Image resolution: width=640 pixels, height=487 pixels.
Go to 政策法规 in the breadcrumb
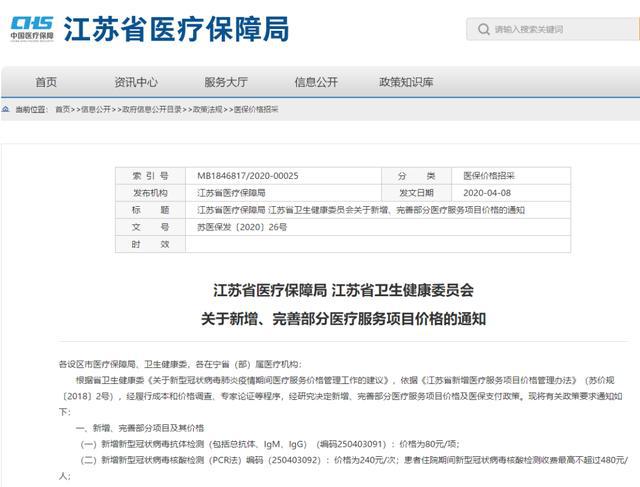coord(208,109)
